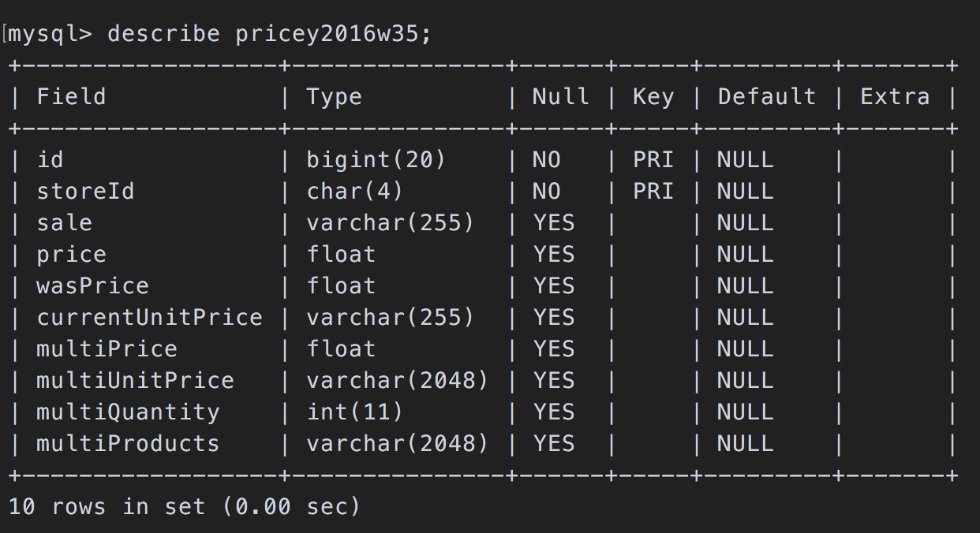Screen dimensions: 980x533
Task: Click the multiQuantity field name
Action: 128,412
